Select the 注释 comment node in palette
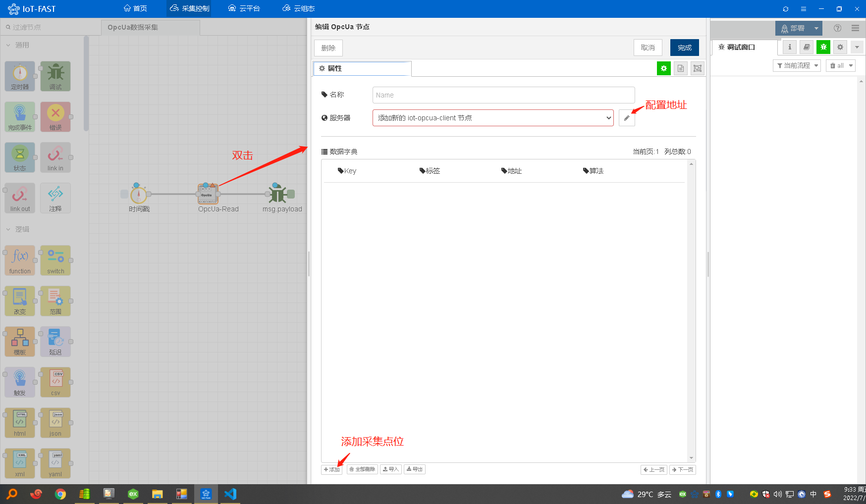Viewport: 866px width, 504px height. pyautogui.click(x=55, y=198)
